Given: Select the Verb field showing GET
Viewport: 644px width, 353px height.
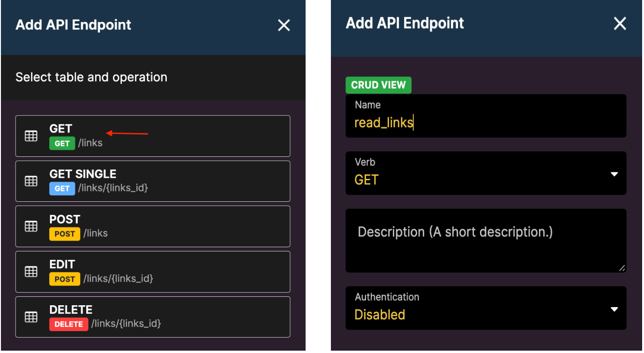Looking at the screenshot, I should point(486,173).
